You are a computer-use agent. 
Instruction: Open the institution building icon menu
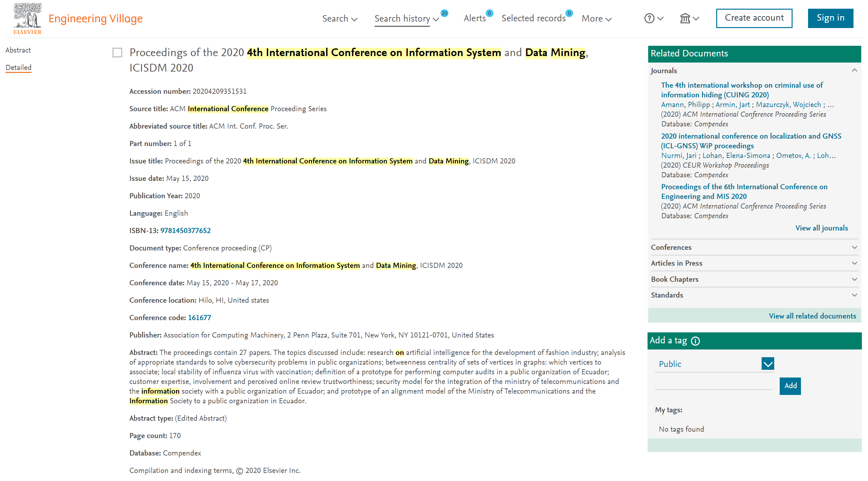(685, 18)
